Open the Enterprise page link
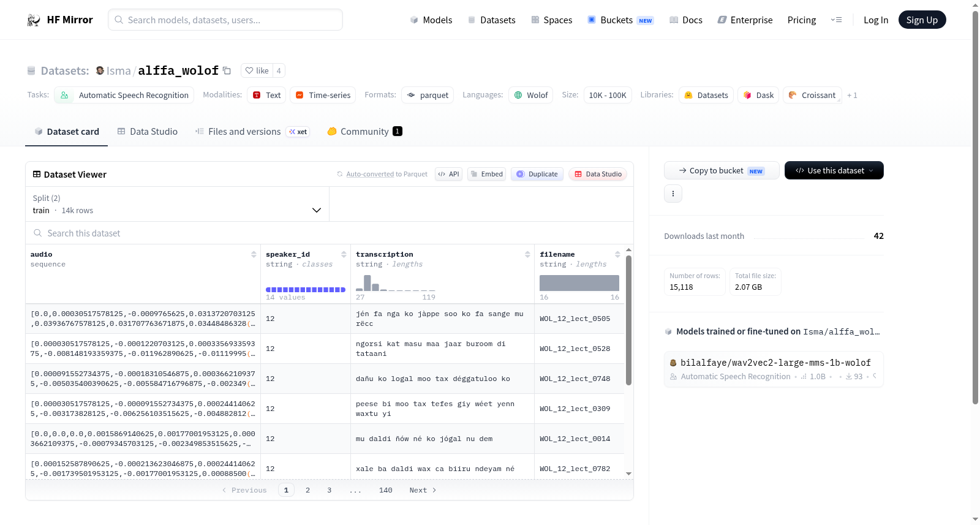The image size is (980, 525). pyautogui.click(x=745, y=20)
